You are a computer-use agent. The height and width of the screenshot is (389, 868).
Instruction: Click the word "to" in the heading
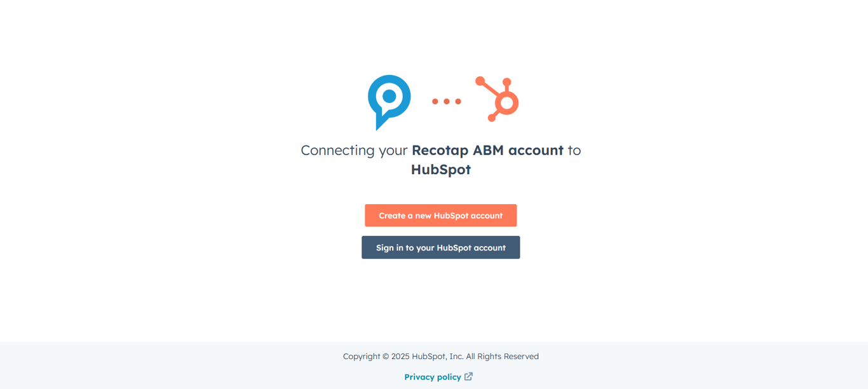[574, 151]
